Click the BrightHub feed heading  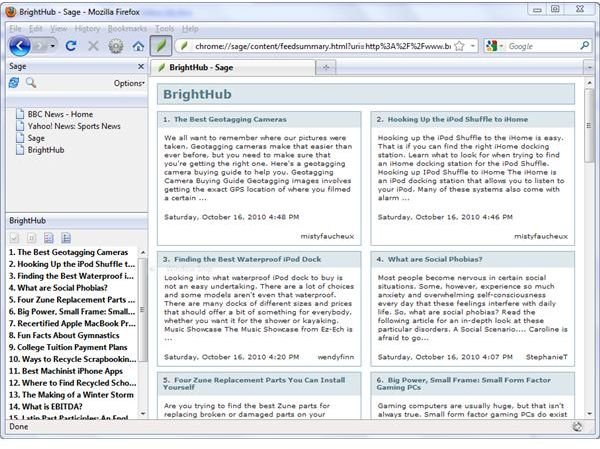click(x=197, y=94)
